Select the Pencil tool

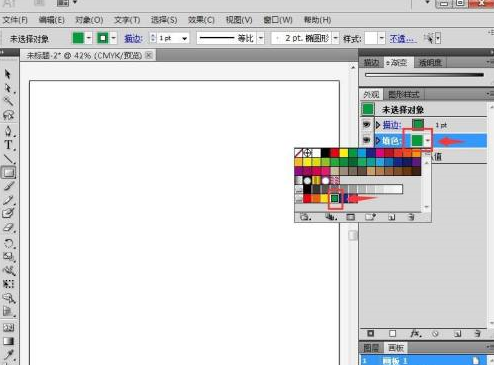tap(8, 200)
